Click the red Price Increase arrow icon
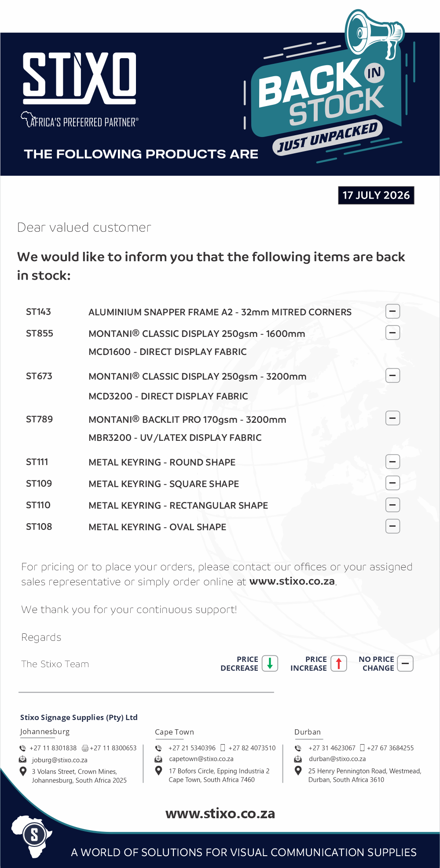440x868 pixels. (x=338, y=663)
